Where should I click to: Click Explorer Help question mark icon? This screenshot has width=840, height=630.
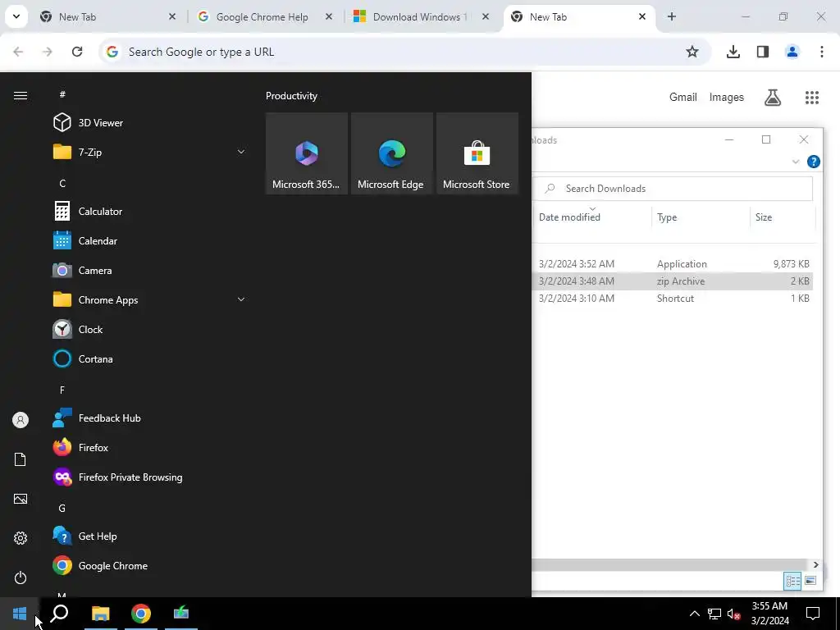click(x=813, y=162)
